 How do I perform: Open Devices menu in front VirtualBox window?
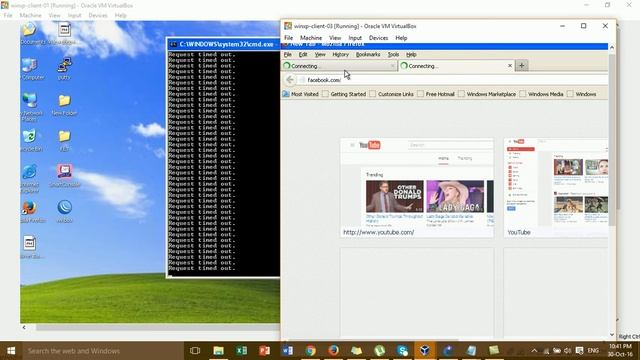point(378,38)
